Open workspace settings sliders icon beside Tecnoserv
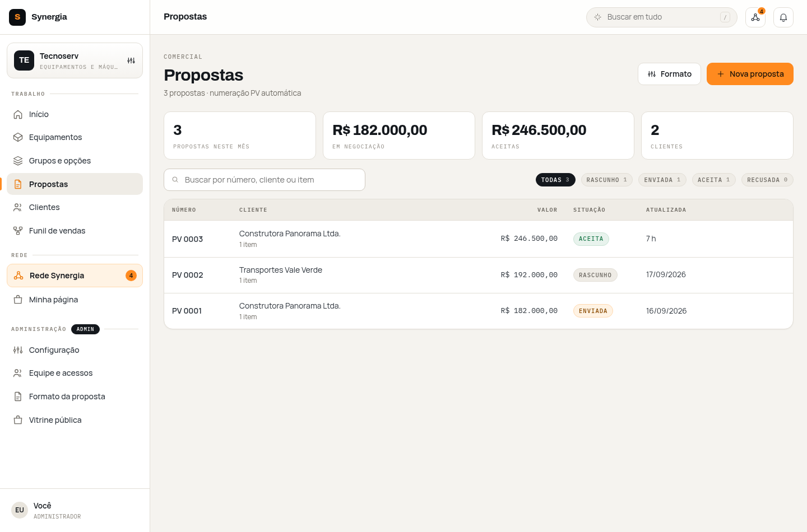 tap(131, 60)
